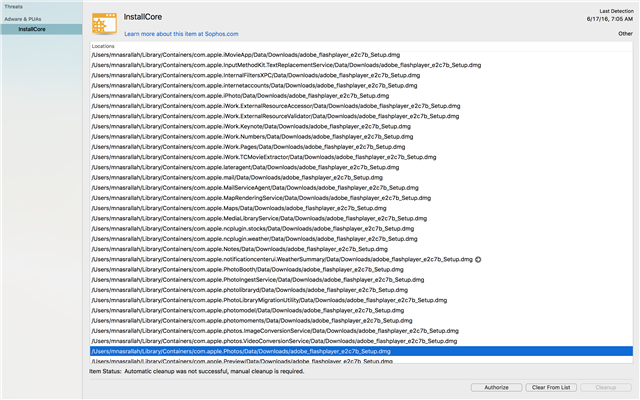Image resolution: width=640 pixels, height=400 pixels.
Task: Select the com.apple.iPhoto path row
Action: click(x=361, y=96)
